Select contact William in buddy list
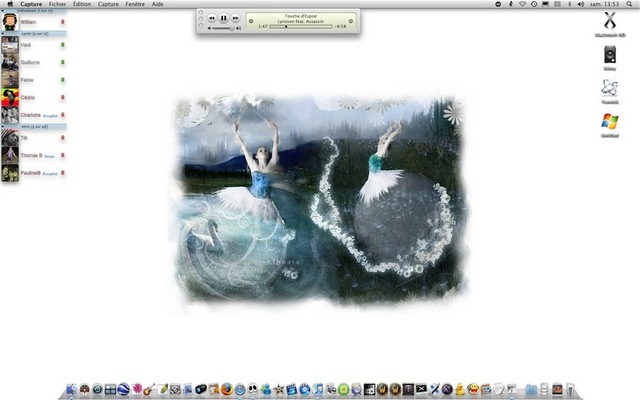The height and width of the screenshot is (400, 640). [33, 22]
